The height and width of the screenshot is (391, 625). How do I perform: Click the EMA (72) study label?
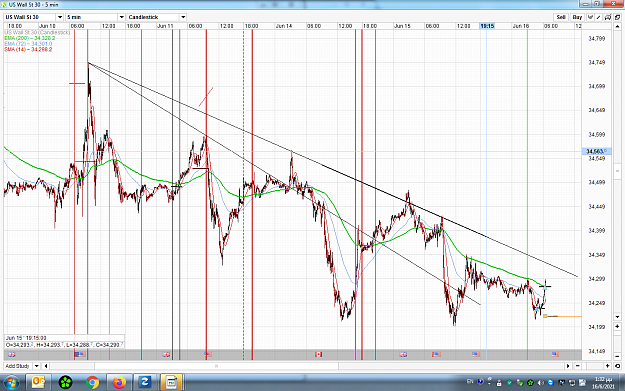[x=28, y=44]
